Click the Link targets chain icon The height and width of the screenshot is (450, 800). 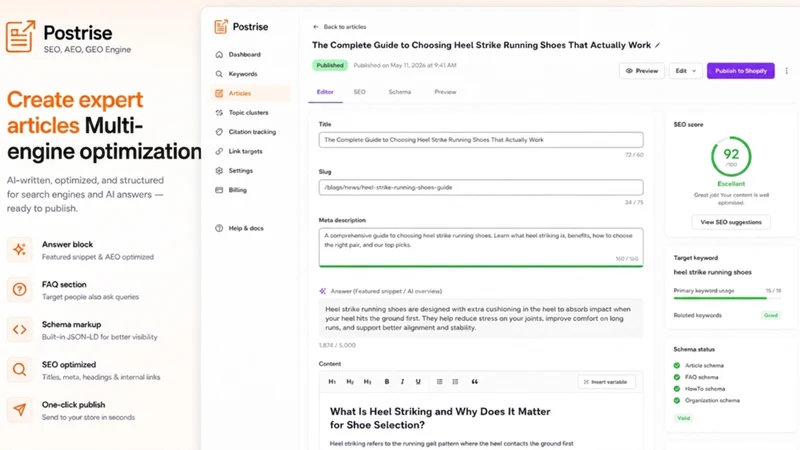pyautogui.click(x=219, y=152)
